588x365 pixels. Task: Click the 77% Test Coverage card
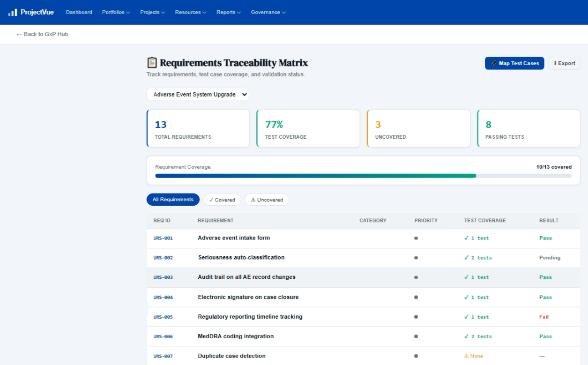pyautogui.click(x=308, y=128)
